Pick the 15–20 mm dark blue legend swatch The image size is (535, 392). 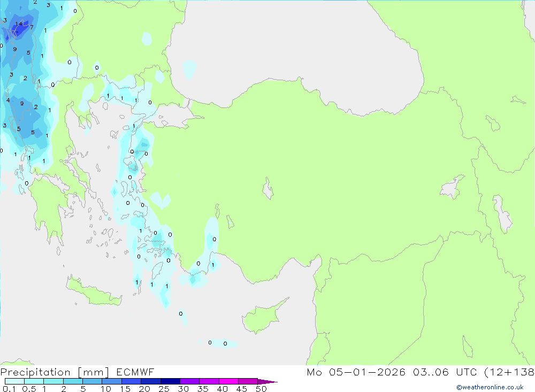[132, 381]
